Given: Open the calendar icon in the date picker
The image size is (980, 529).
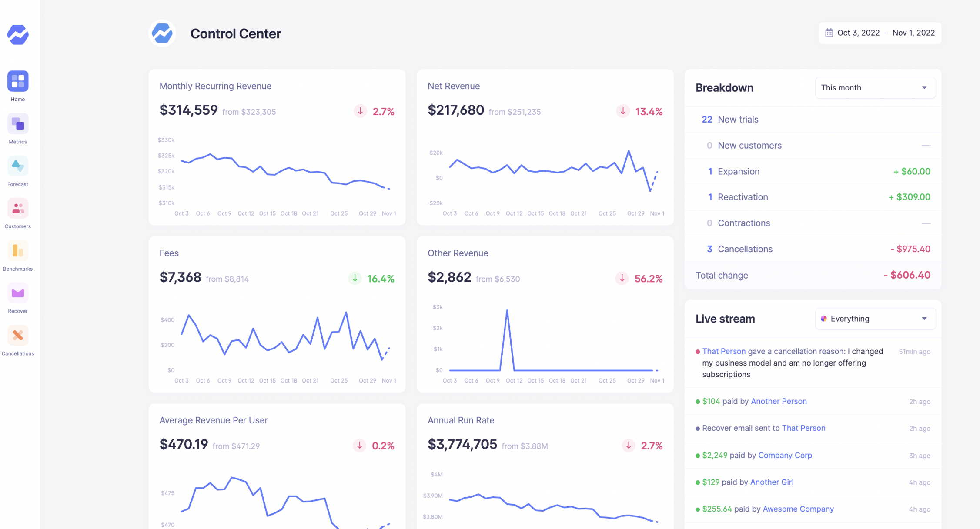Looking at the screenshot, I should point(829,33).
